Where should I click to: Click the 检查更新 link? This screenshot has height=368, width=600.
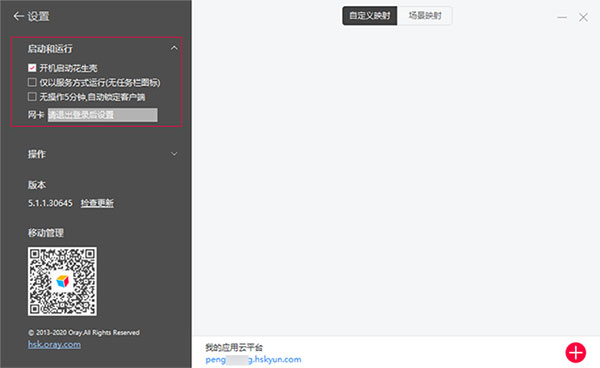pyautogui.click(x=97, y=203)
